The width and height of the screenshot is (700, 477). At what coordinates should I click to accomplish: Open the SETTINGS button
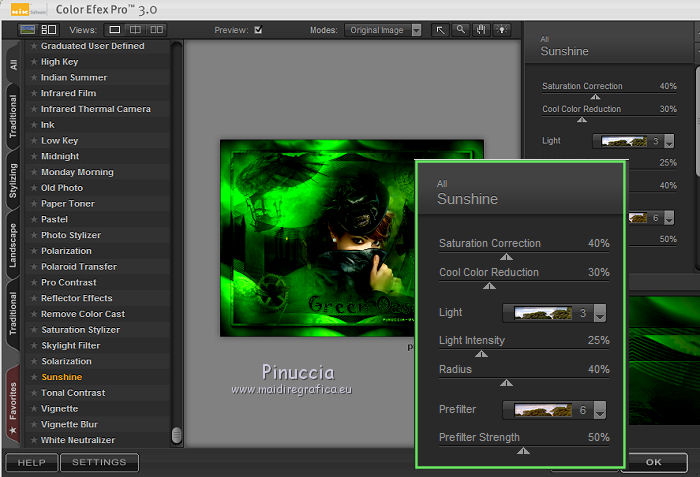(99, 462)
